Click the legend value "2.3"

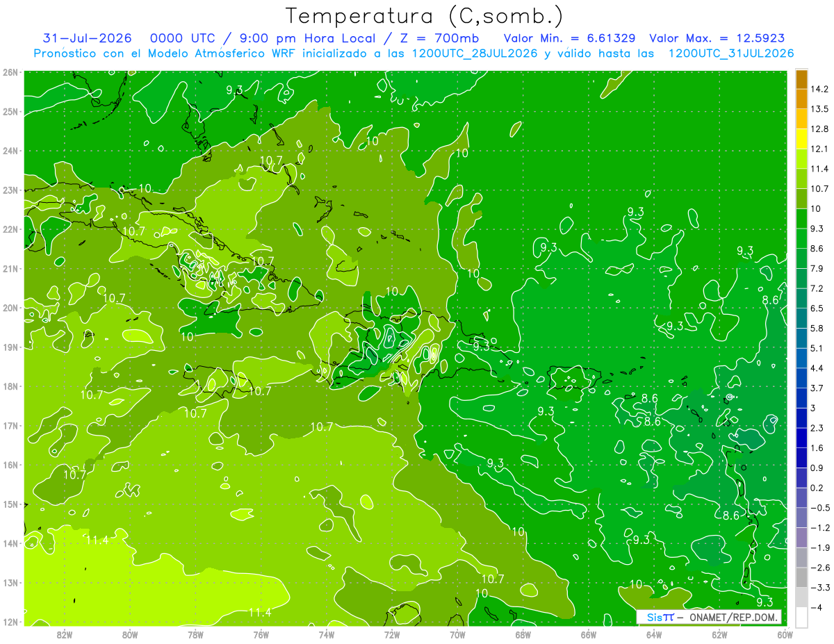(817, 428)
